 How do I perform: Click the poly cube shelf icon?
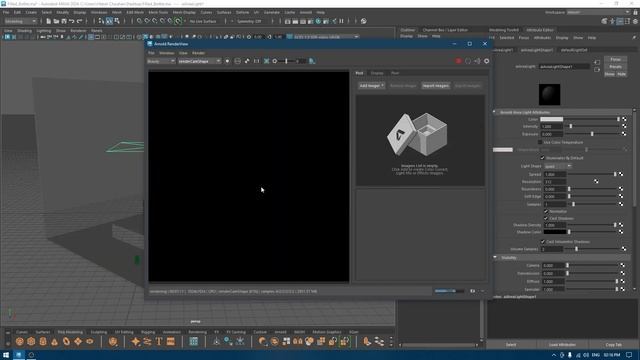click(x=31, y=341)
